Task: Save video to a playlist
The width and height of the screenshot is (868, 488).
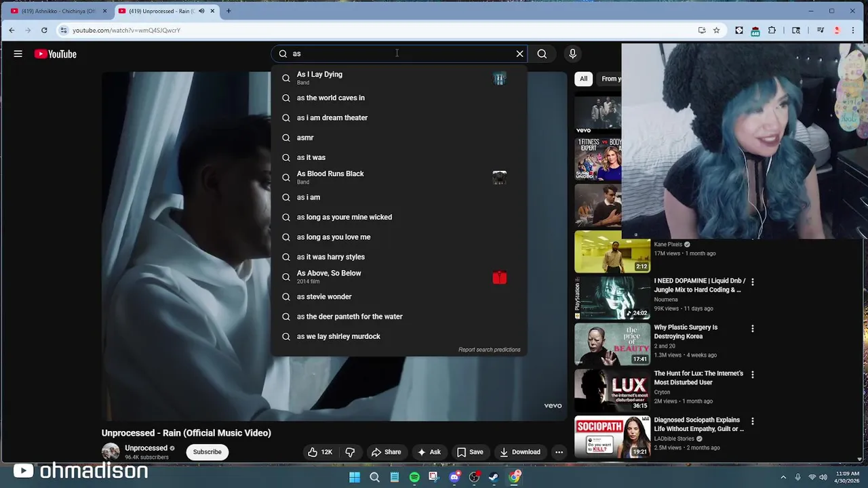Action: point(470,452)
